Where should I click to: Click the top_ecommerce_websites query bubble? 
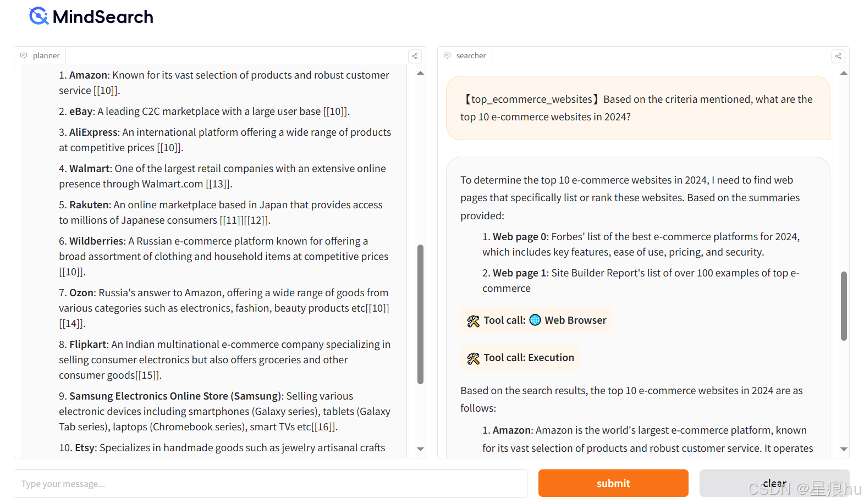click(638, 108)
